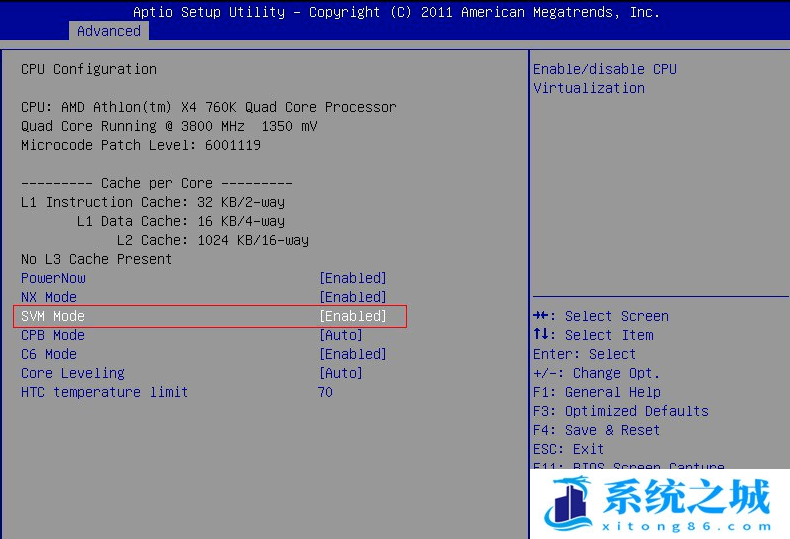Click L1 Data Cache 16 KB/4-way
Screen dimensions: 790x539
tap(181, 222)
